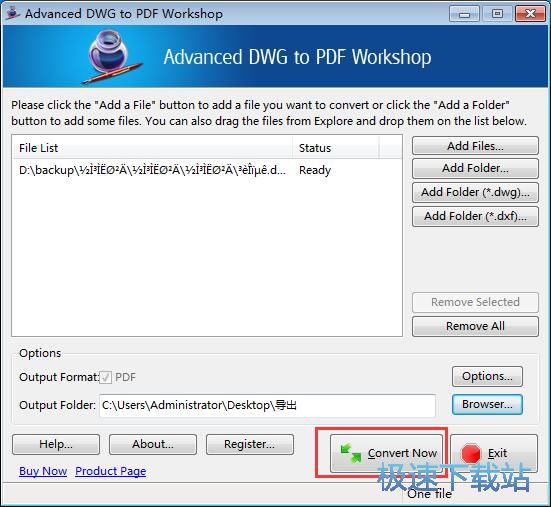Open the Help... button
Screen dimensions: 551x507
point(56,444)
